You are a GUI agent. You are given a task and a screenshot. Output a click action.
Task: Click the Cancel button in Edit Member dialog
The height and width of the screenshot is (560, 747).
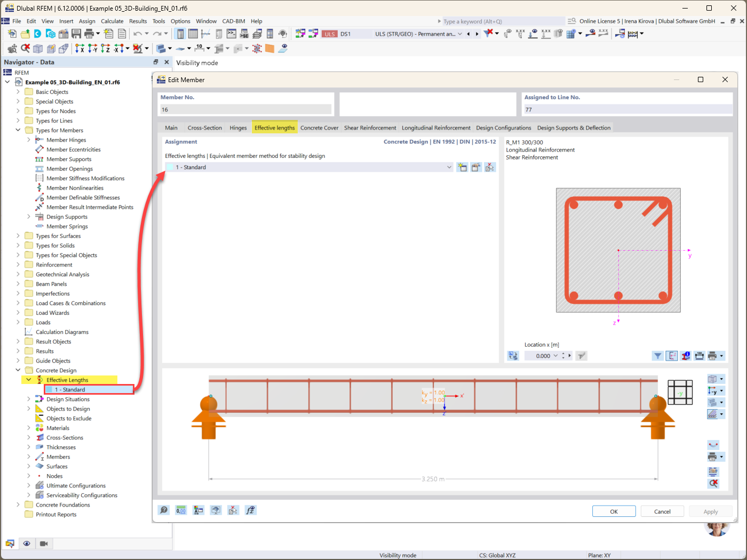click(x=662, y=511)
